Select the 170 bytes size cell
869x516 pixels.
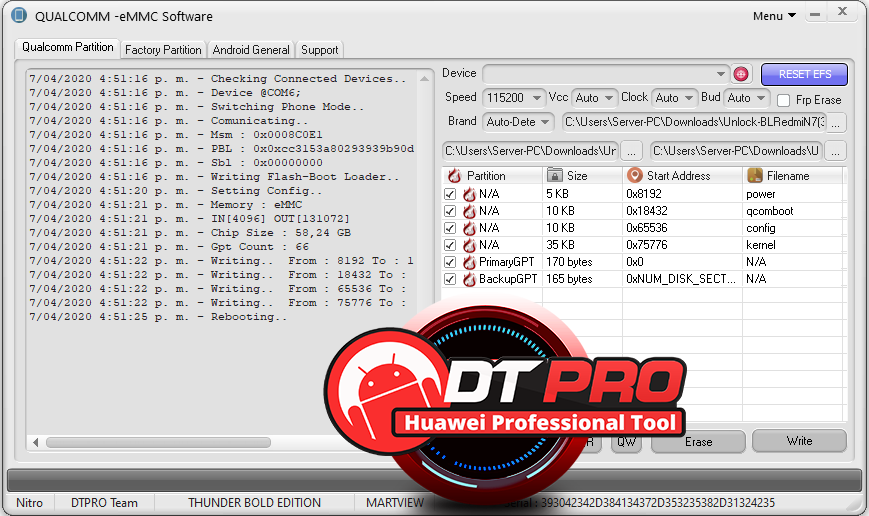[582, 262]
